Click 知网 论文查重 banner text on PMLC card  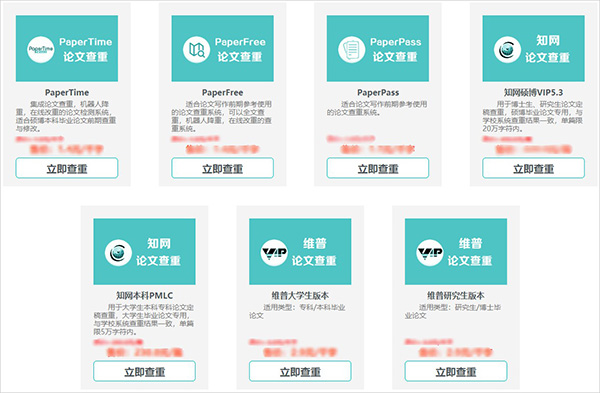(158, 252)
